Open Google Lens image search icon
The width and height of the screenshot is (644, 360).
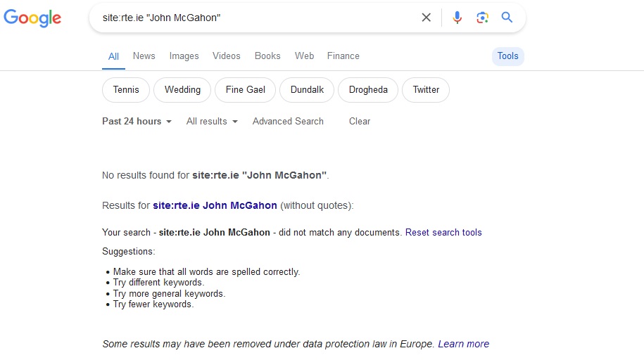pyautogui.click(x=482, y=18)
